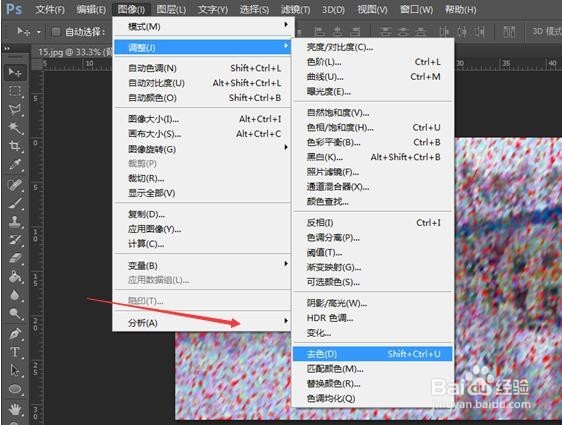Image resolution: width=562 pixels, height=425 pixels.
Task: Open the tool preset picker arrow
Action: click(38, 32)
